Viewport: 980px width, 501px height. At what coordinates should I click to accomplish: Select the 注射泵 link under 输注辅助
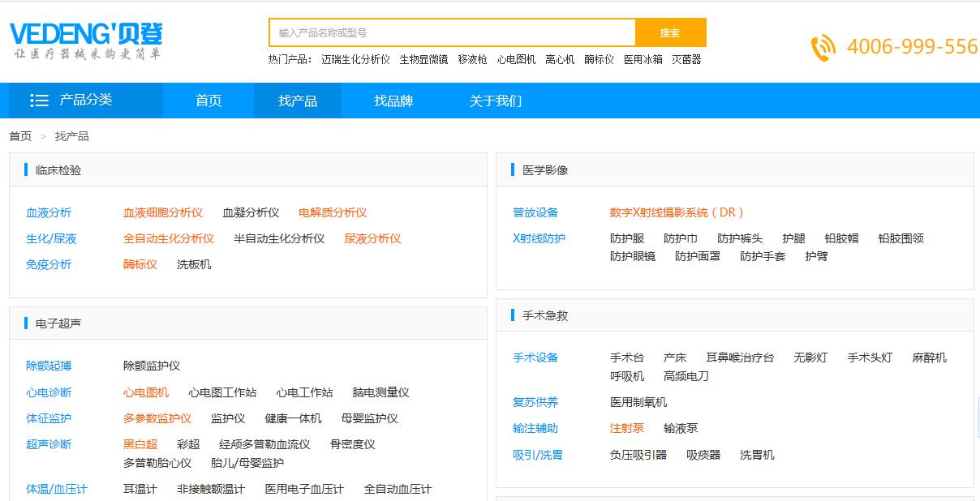pyautogui.click(x=627, y=428)
